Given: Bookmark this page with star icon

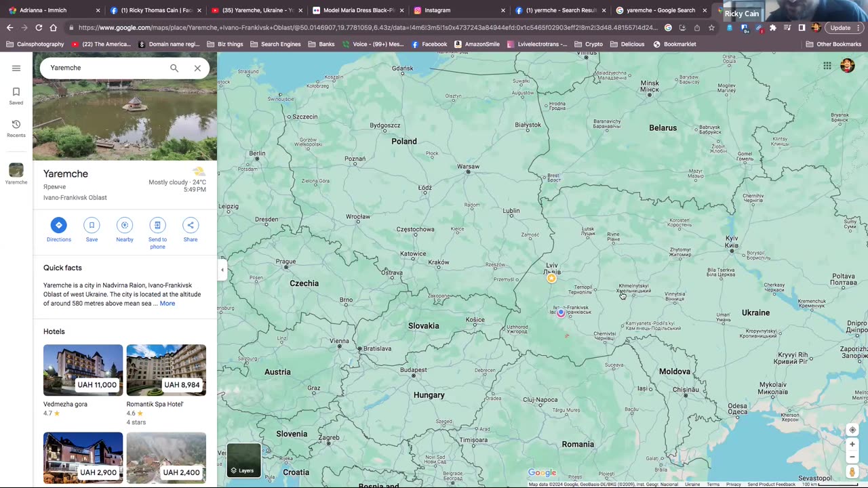Looking at the screenshot, I should click(711, 28).
